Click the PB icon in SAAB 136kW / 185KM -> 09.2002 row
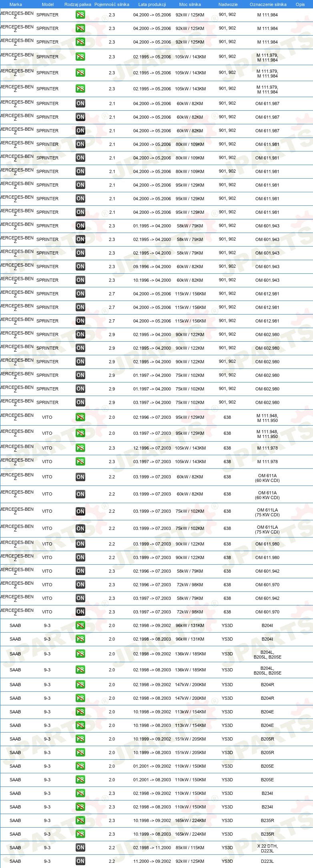This screenshot has height=868, width=313. click(80, 654)
